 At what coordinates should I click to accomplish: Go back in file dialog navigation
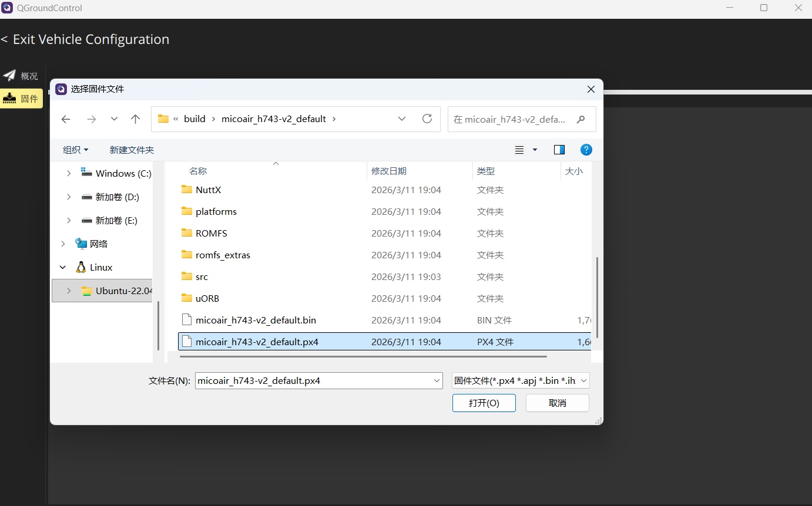66,119
